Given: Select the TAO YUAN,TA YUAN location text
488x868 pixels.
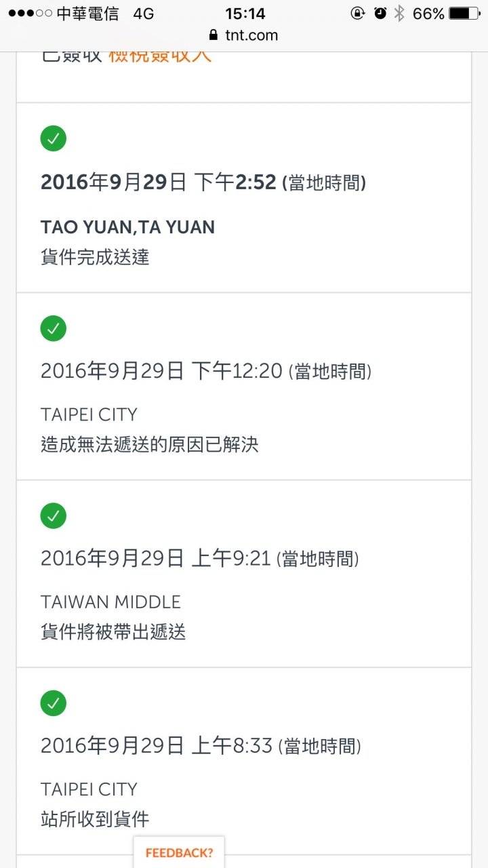Looking at the screenshot, I should click(127, 227).
